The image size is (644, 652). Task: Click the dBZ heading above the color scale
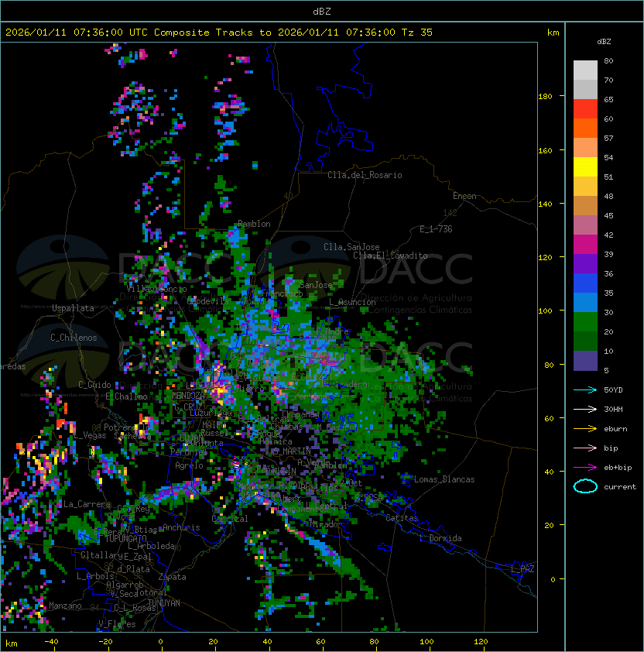pyautogui.click(x=604, y=42)
